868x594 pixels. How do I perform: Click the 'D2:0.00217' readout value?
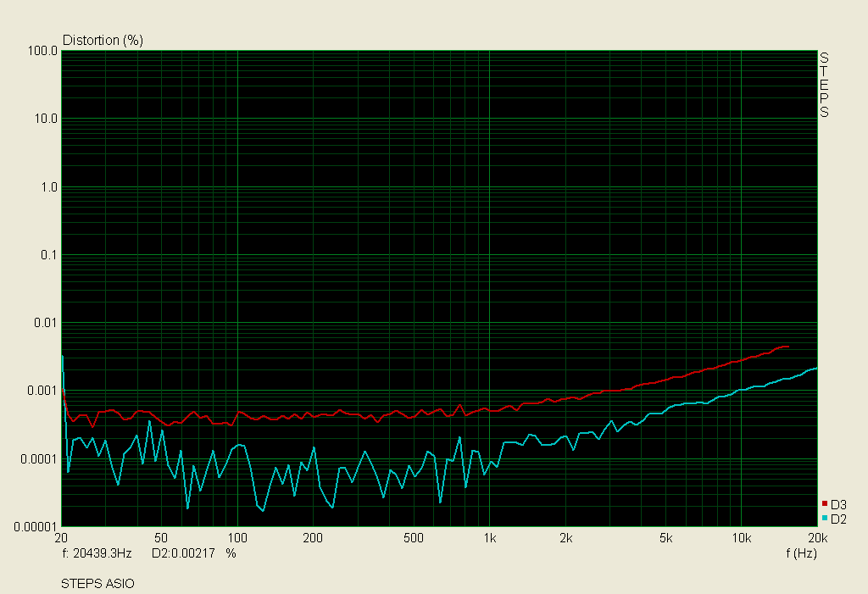tap(183, 553)
